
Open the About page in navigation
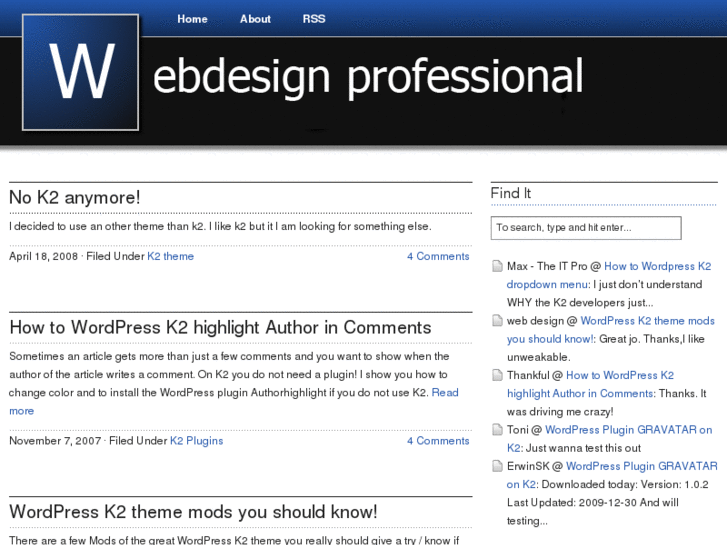point(255,19)
